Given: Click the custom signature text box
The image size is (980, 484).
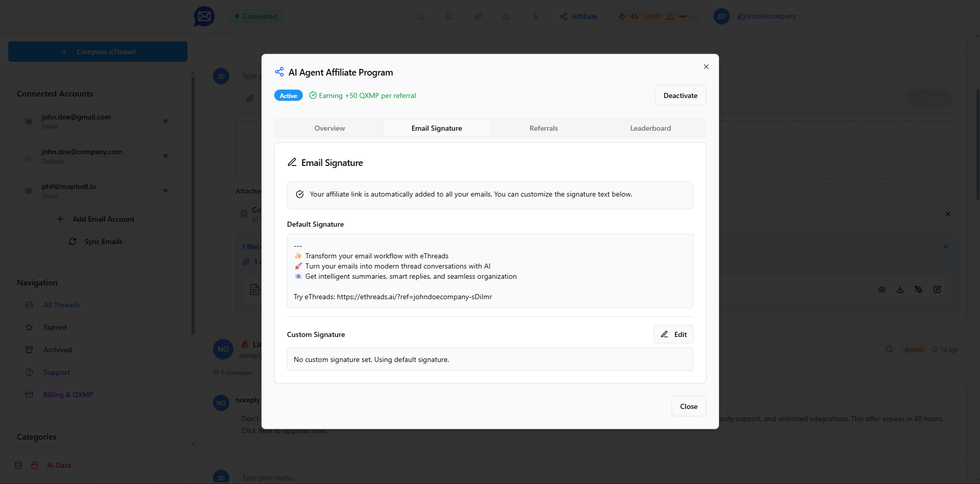Looking at the screenshot, I should pyautogui.click(x=490, y=359).
